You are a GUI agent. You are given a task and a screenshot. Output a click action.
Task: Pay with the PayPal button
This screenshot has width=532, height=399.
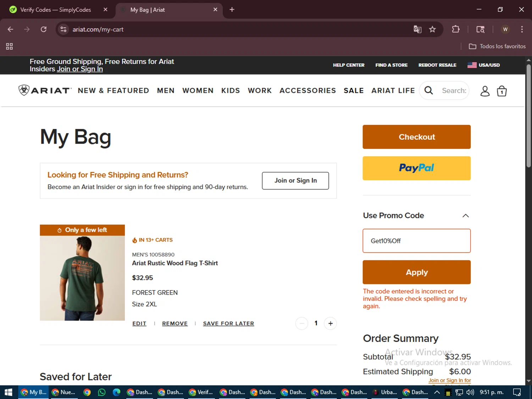417,168
